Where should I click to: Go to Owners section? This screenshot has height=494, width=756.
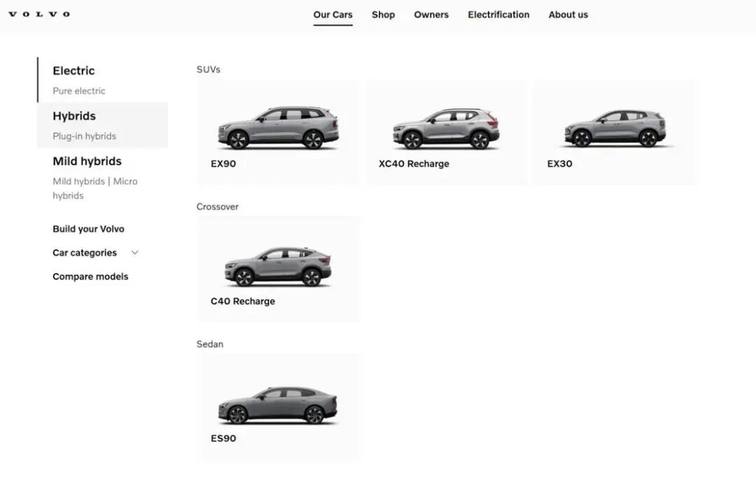point(431,15)
